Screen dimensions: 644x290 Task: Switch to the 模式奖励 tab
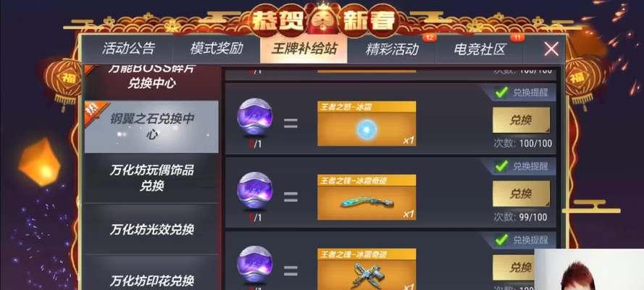pos(217,49)
